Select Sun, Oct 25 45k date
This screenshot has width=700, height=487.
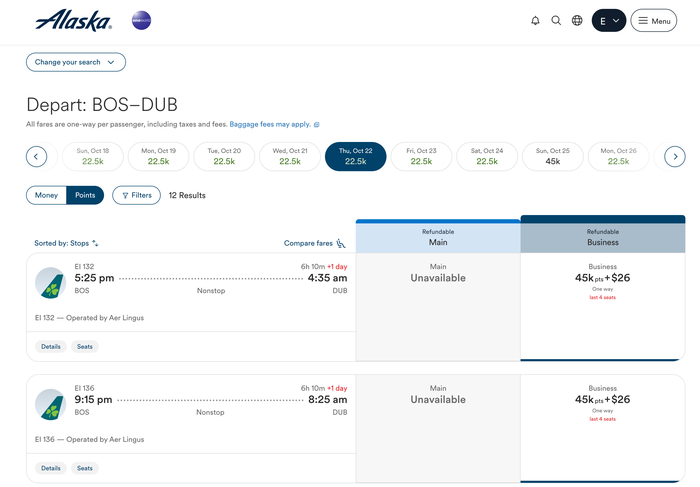point(553,157)
